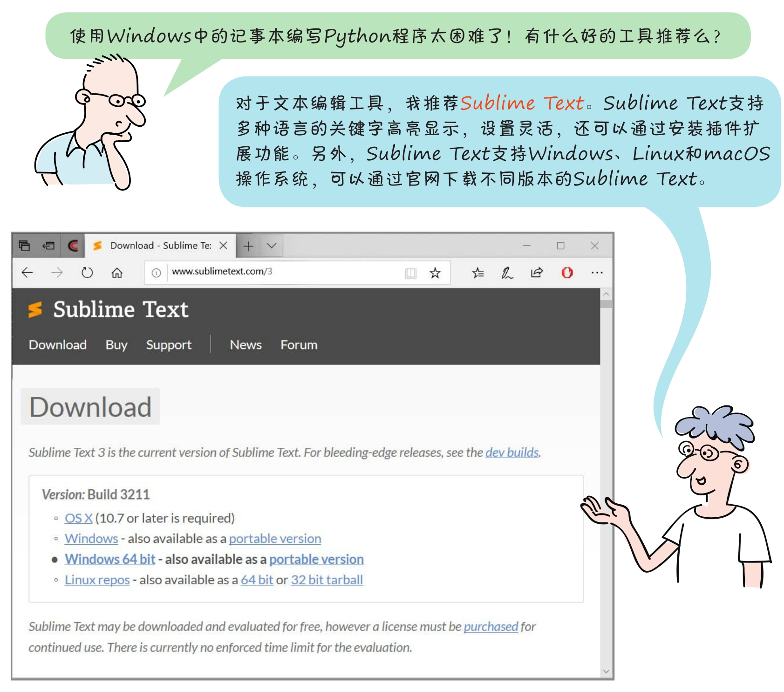Open the Support nav item

(x=169, y=345)
